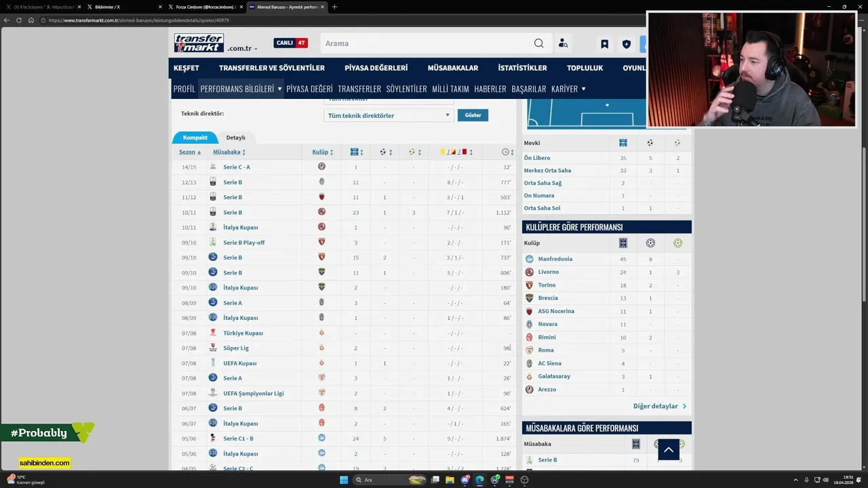Open MİLLİ TAKIM sub-tab
The height and width of the screenshot is (488, 868).
click(x=450, y=89)
